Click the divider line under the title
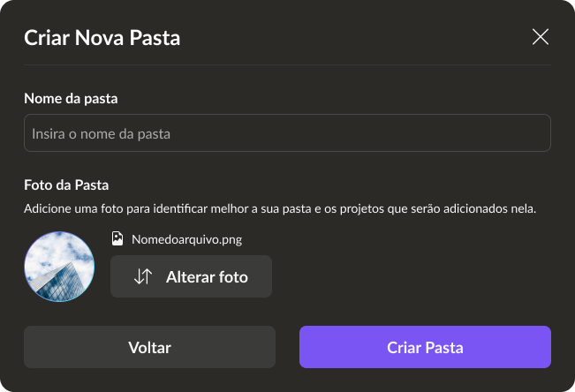Screen dimensions: 575x392 point(287,64)
